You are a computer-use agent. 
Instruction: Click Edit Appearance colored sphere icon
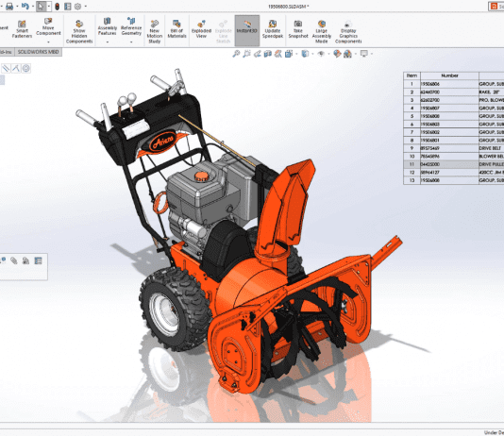tap(337, 54)
